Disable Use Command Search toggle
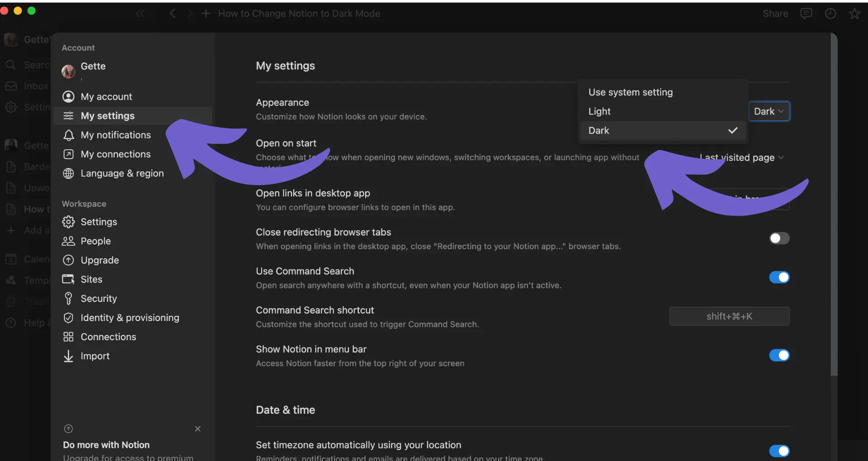Image resolution: width=868 pixels, height=461 pixels. coord(779,277)
